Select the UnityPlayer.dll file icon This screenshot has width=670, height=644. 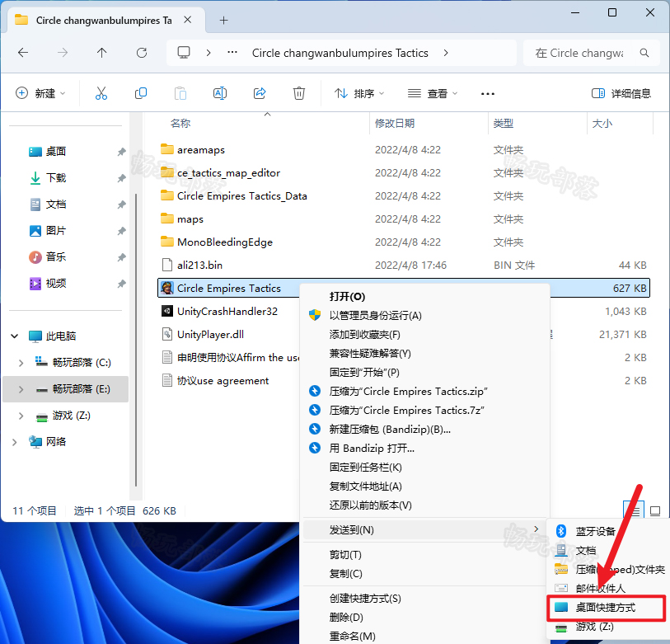point(167,334)
